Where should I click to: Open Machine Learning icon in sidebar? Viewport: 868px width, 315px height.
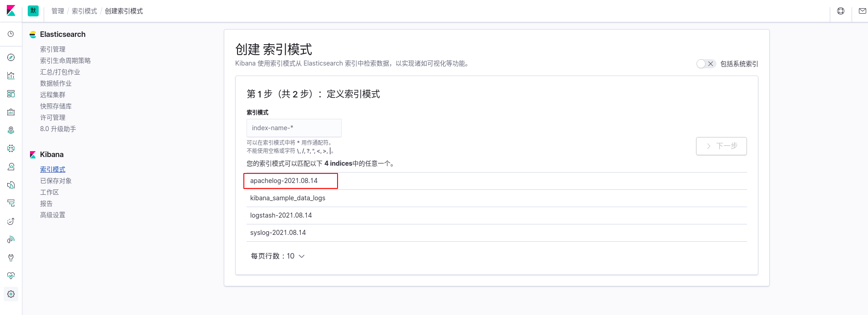(x=11, y=148)
